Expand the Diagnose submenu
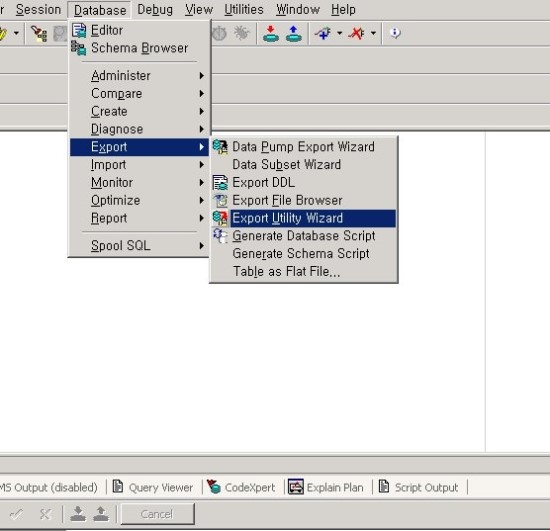The image size is (550, 531). 140,129
